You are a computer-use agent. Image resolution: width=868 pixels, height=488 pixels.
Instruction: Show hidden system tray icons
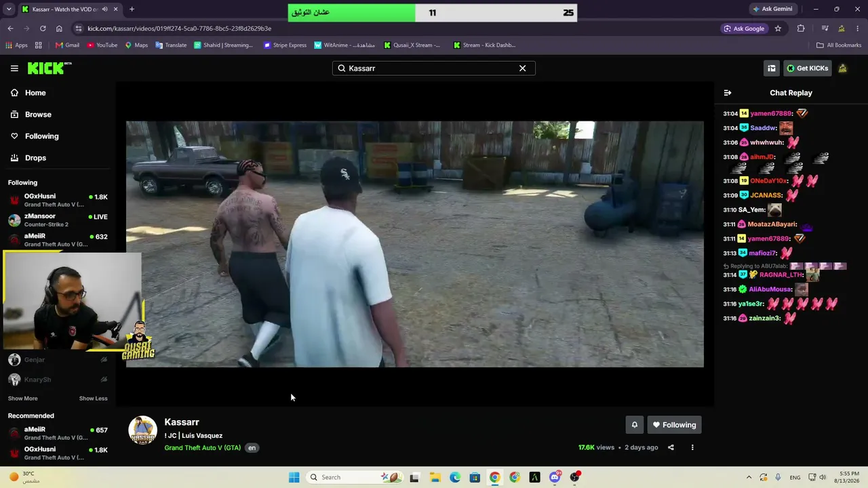(749, 477)
